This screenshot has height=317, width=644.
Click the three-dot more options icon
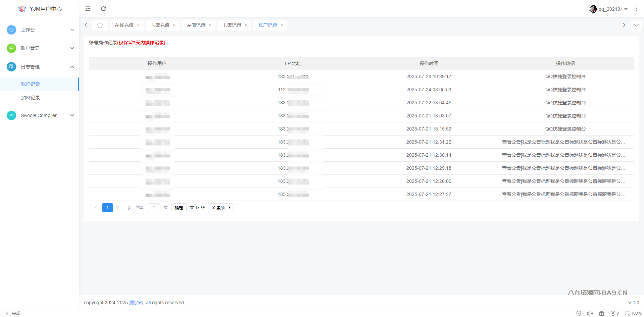(636, 9)
